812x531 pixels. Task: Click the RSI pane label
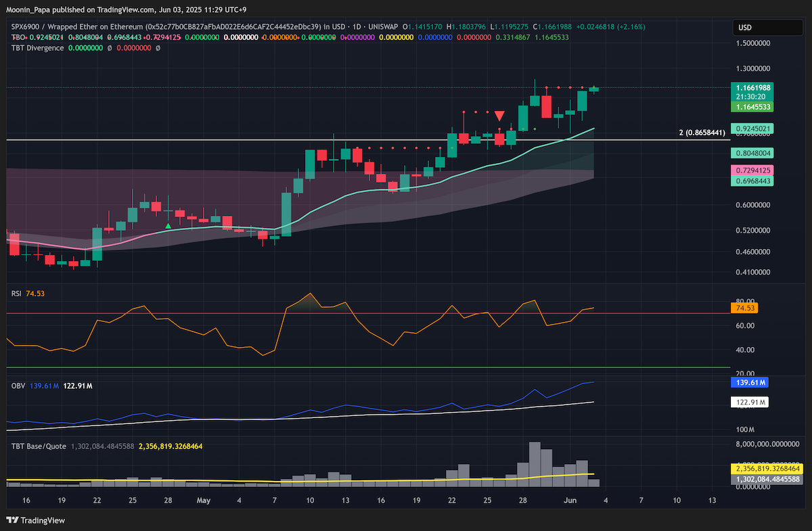16,294
